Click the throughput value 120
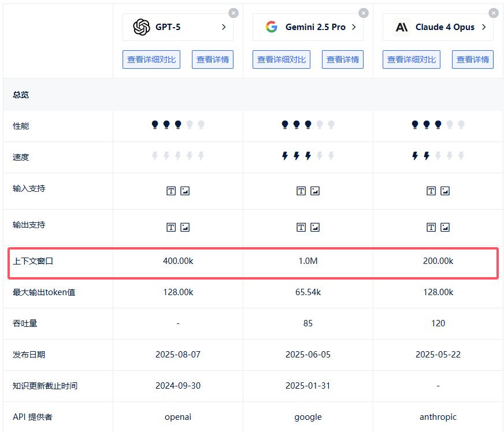Screen dimensions: 504x432 coord(438,323)
